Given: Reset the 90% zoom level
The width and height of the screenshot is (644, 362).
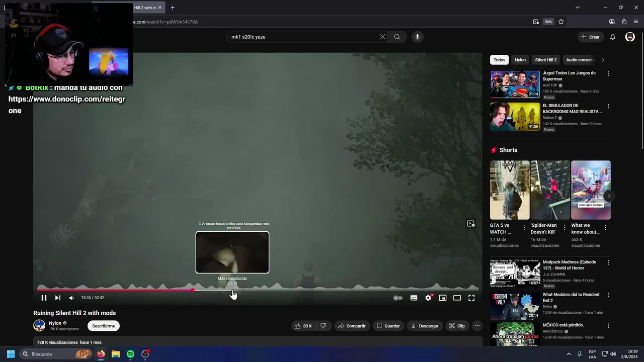Looking at the screenshot, I should [548, 22].
